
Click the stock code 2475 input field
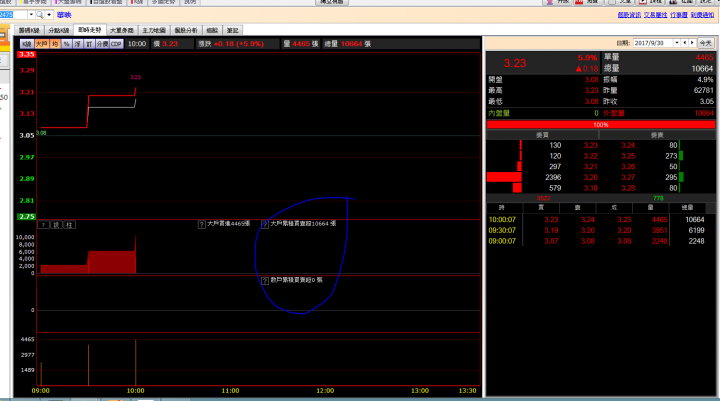(14, 15)
